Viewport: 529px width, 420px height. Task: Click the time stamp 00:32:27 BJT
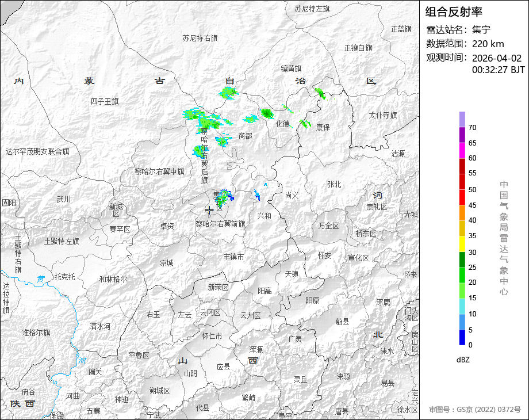coord(499,70)
